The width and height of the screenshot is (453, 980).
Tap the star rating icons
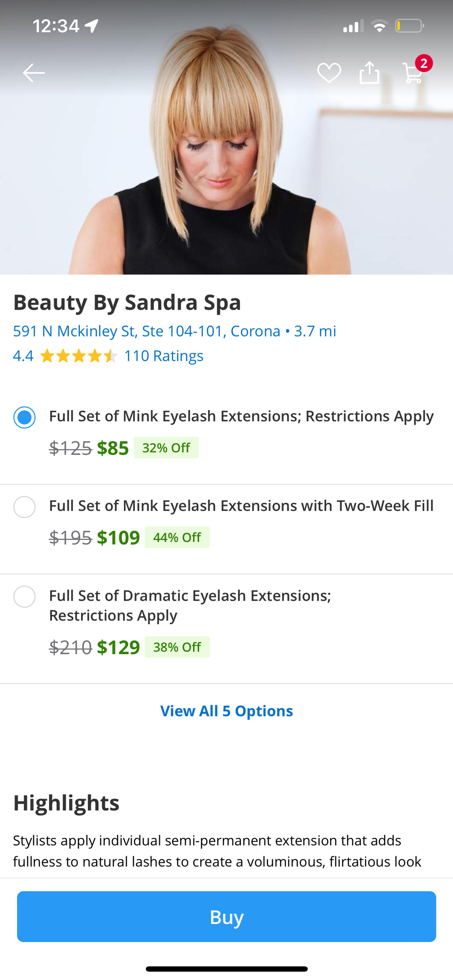78,356
